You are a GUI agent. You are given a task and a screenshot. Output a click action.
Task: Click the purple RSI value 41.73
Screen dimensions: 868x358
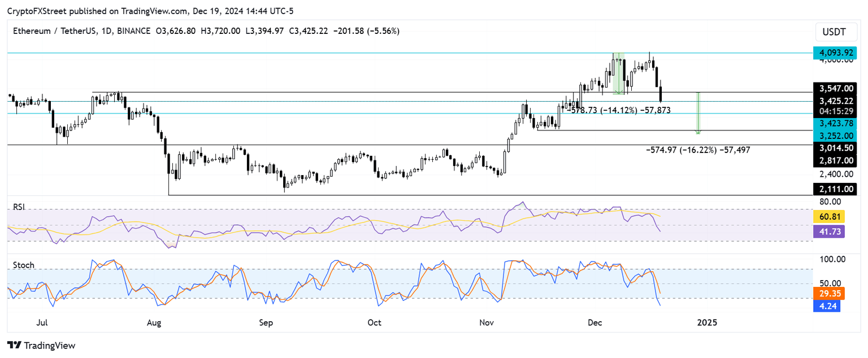click(x=828, y=232)
